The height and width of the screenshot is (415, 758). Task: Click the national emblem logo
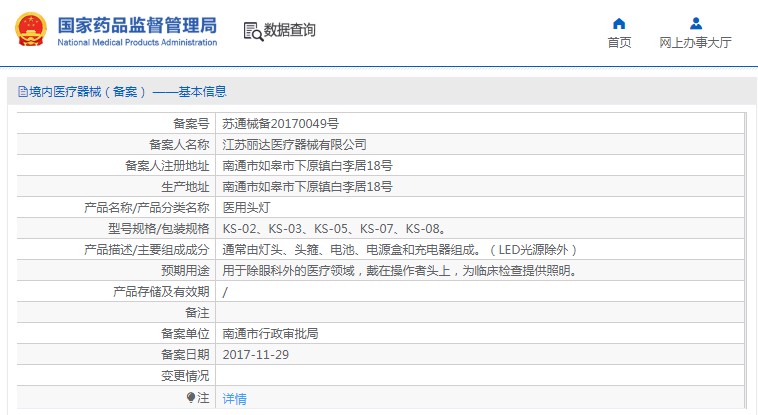coord(31,30)
